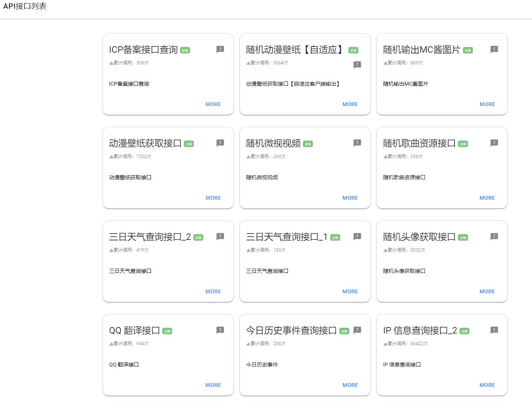Click feedback icon on 三日天气查询接口_1 card
Image resolution: width=532 pixels, height=407 pixels.
pos(357,236)
